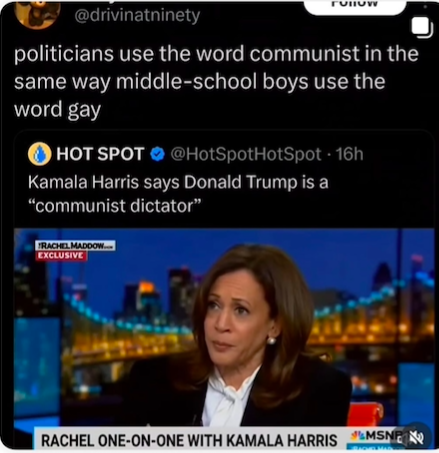Screen dimensions: 439x453
Task: Tap the partially visible Follow button
Action: (355, 6)
